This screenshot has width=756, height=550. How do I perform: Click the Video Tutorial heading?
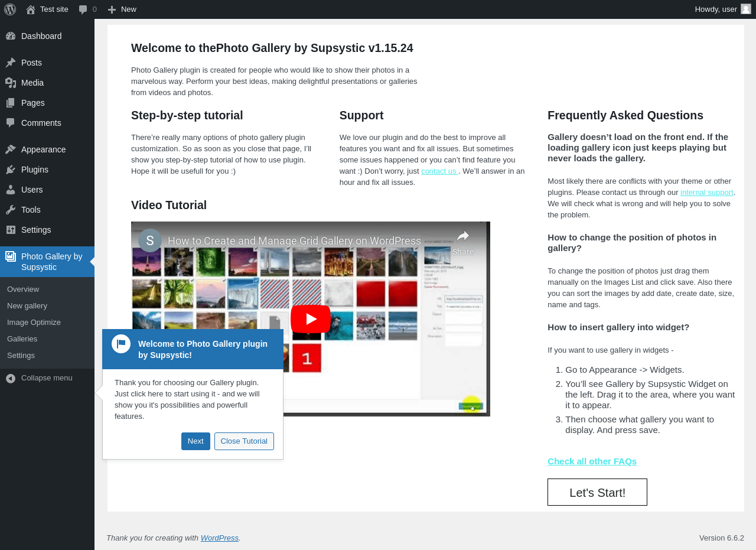click(169, 205)
